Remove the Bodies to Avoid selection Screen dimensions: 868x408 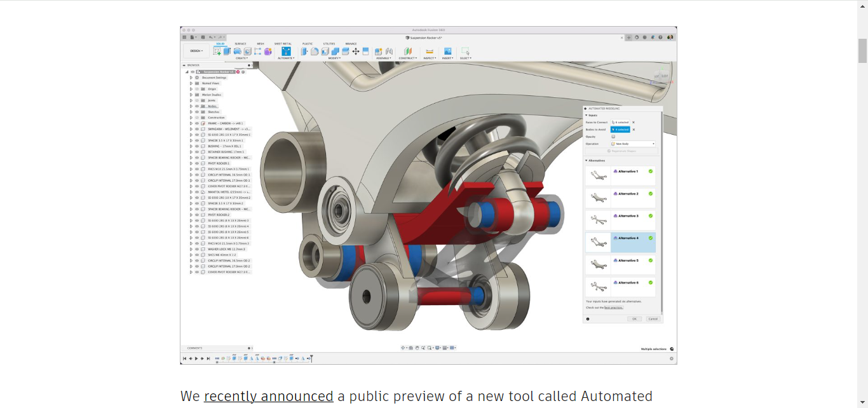click(634, 130)
